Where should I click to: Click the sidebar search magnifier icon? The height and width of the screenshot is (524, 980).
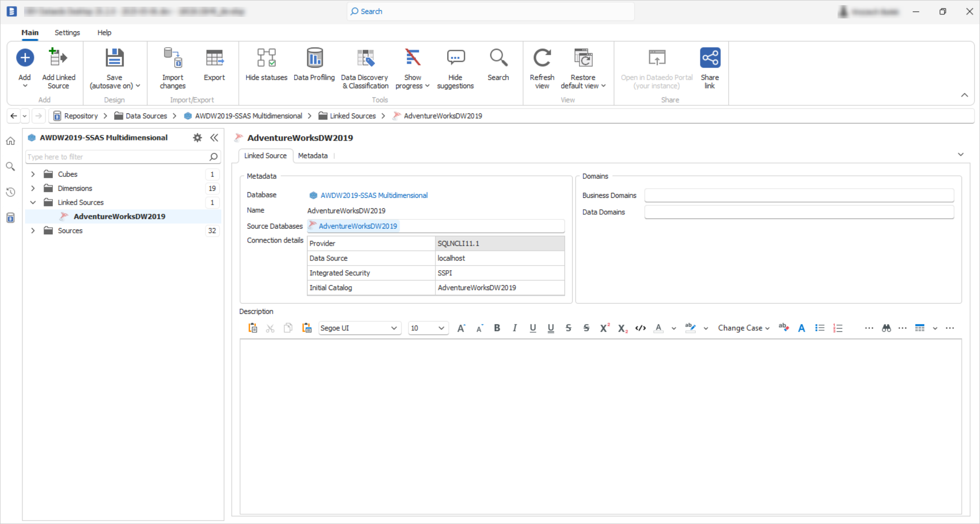pyautogui.click(x=10, y=167)
